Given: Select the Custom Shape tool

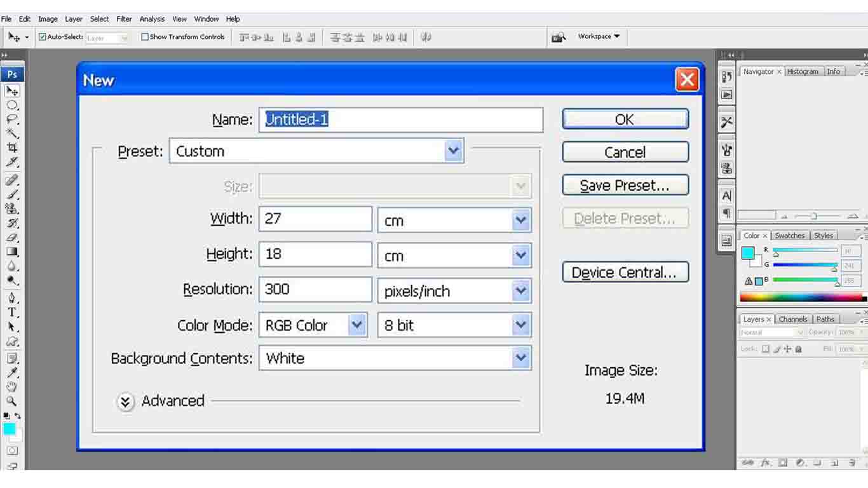Looking at the screenshot, I should 12,341.
